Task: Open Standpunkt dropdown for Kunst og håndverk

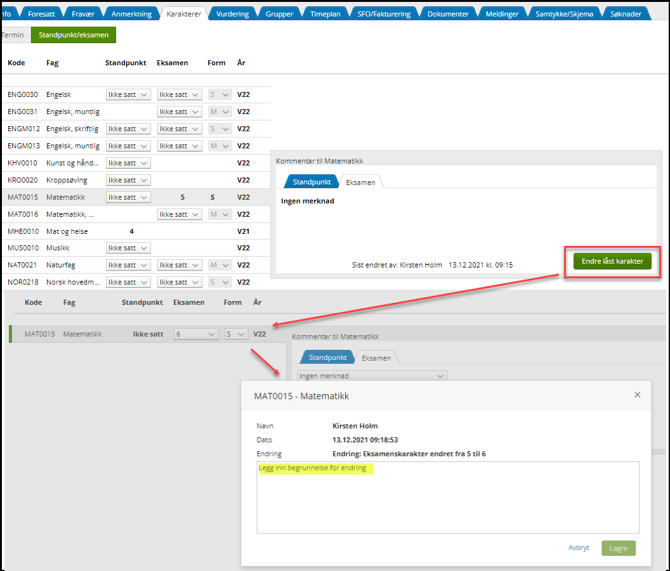Action: click(x=129, y=163)
